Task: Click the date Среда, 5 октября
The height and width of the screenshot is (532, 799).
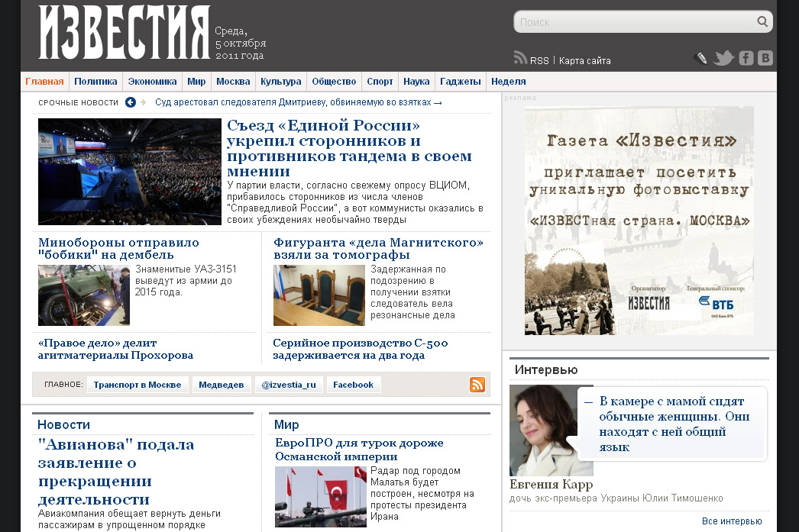Action: (x=240, y=44)
